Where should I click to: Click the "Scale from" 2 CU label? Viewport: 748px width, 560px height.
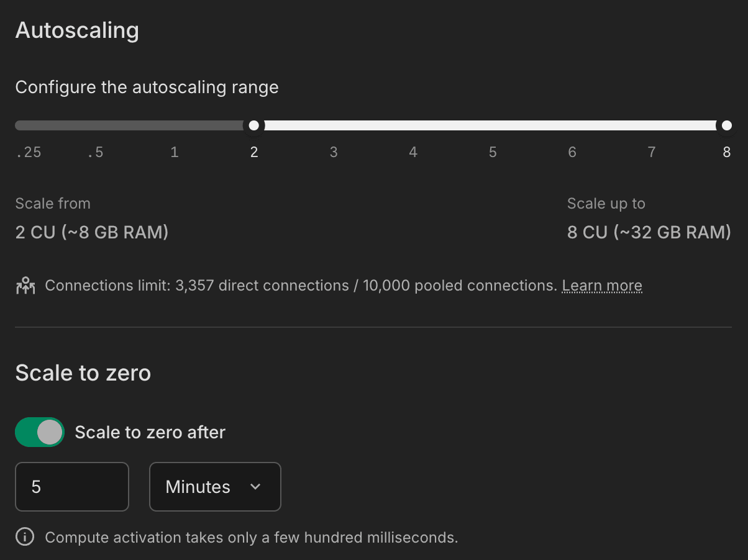click(91, 232)
